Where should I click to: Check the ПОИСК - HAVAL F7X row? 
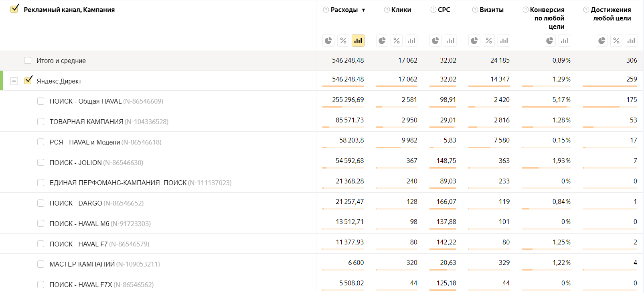click(x=41, y=285)
